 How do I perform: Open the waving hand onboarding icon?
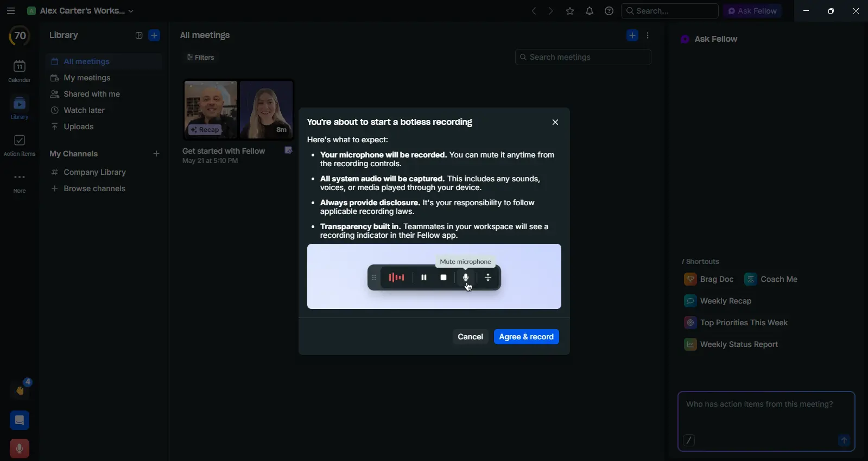point(20,390)
